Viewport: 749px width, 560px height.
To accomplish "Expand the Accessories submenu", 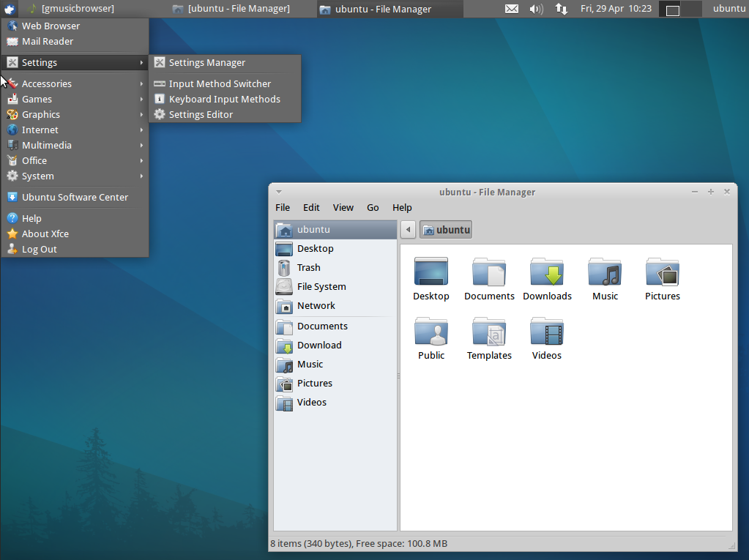I will coord(75,83).
